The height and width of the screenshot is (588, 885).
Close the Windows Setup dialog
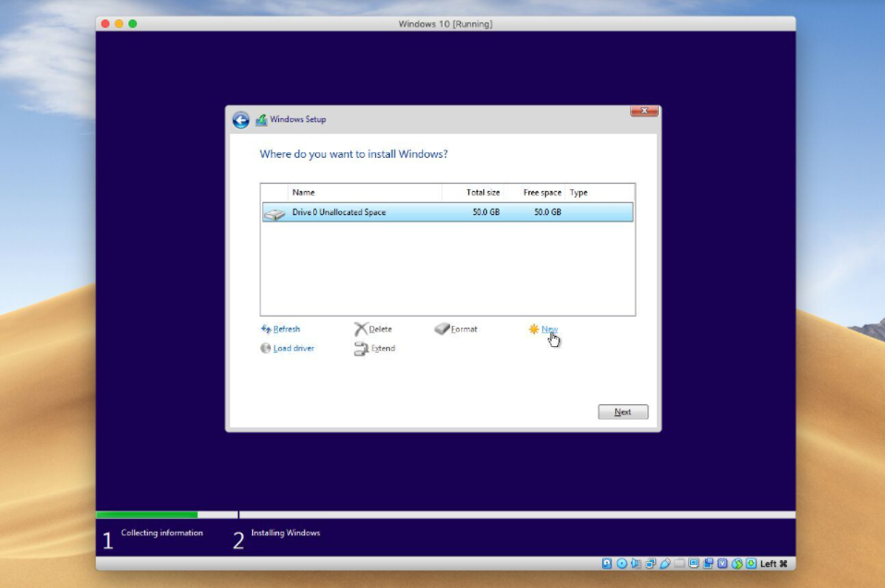click(x=644, y=111)
